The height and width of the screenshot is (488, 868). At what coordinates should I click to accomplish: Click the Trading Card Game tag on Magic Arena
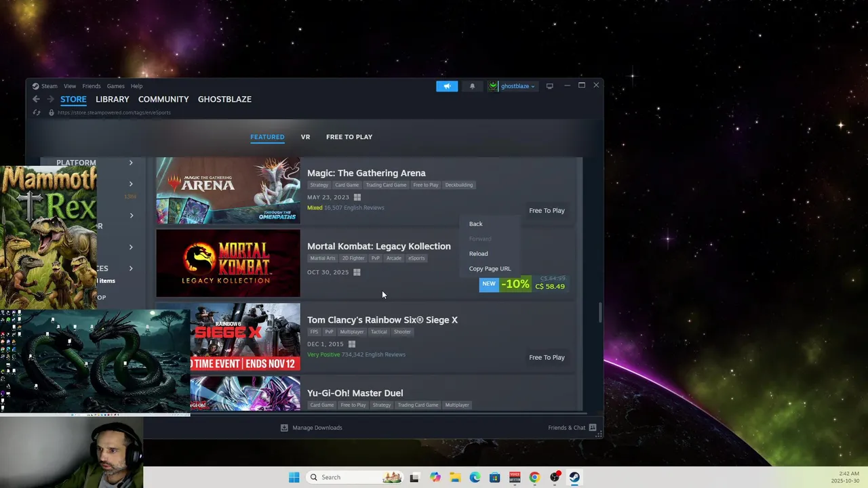tap(386, 185)
